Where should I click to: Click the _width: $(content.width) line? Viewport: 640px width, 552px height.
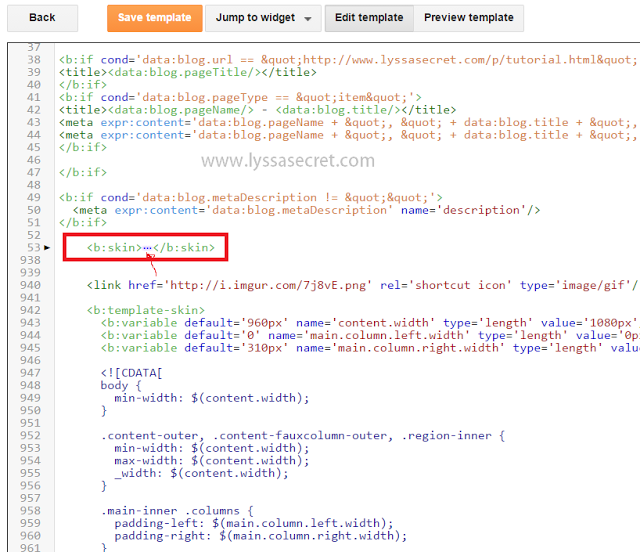pyautogui.click(x=201, y=474)
